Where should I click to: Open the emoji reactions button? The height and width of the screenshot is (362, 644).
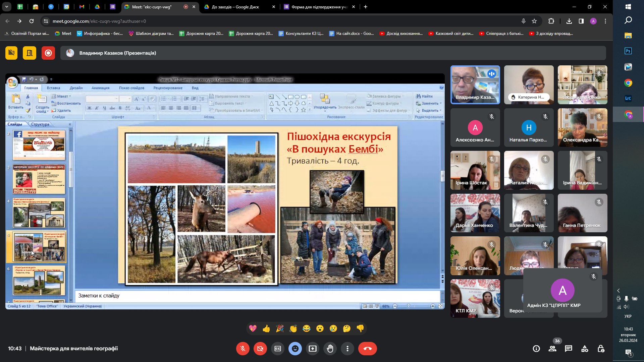coord(295,349)
